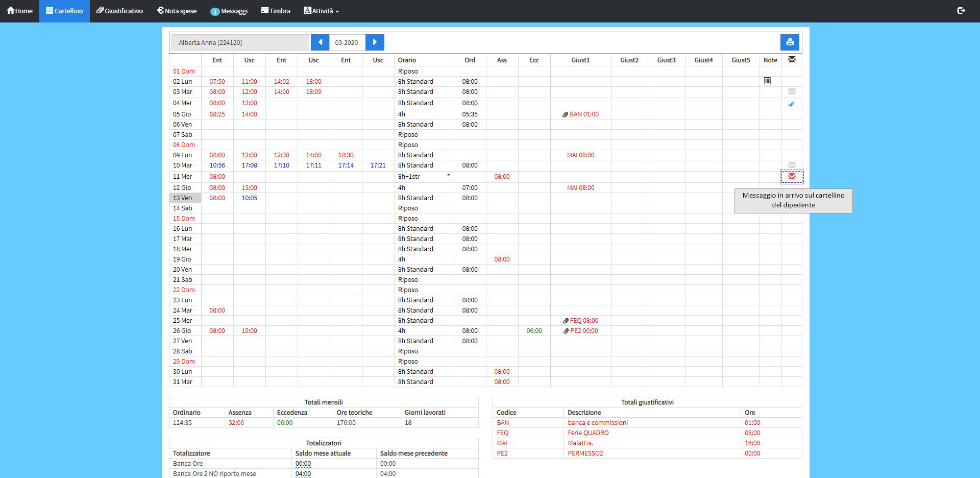Click PE2 00:00 justification
This screenshot has width=980, height=478.
[x=584, y=331]
